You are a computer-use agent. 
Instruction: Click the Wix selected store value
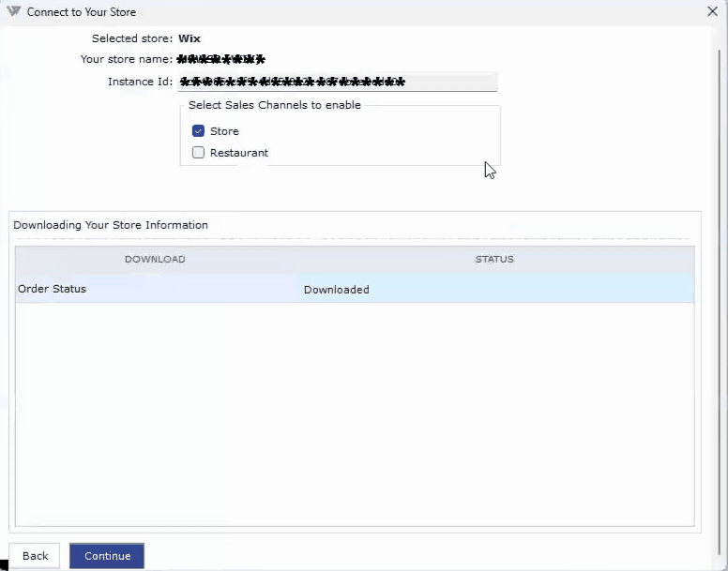190,38
